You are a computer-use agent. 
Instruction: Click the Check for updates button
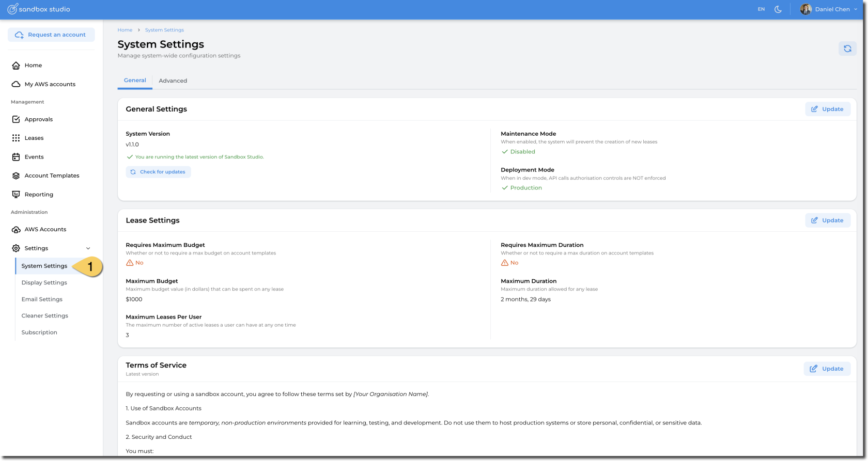[x=158, y=172]
